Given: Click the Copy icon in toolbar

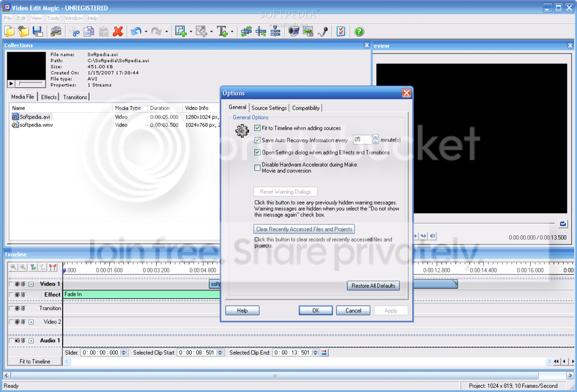Looking at the screenshot, I should [x=89, y=32].
